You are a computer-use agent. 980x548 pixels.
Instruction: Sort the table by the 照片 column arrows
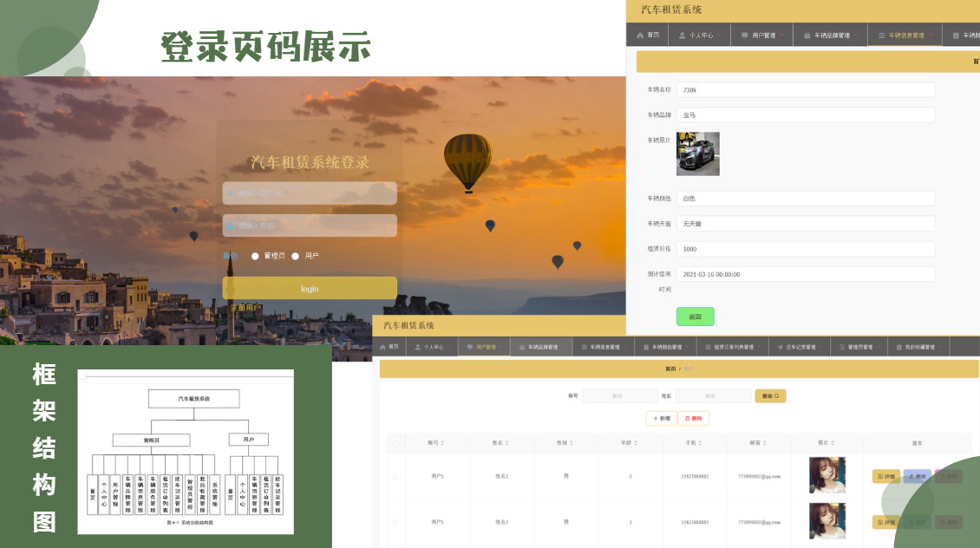coord(833,443)
